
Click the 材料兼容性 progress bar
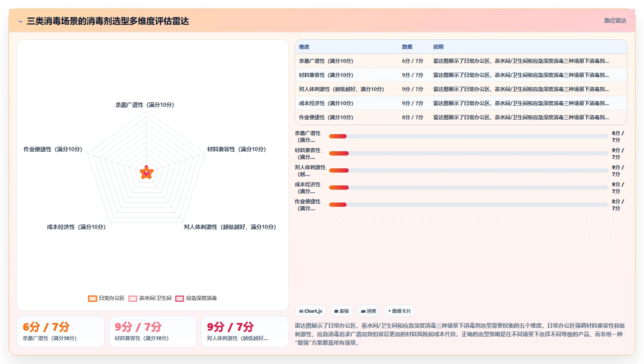(x=468, y=153)
